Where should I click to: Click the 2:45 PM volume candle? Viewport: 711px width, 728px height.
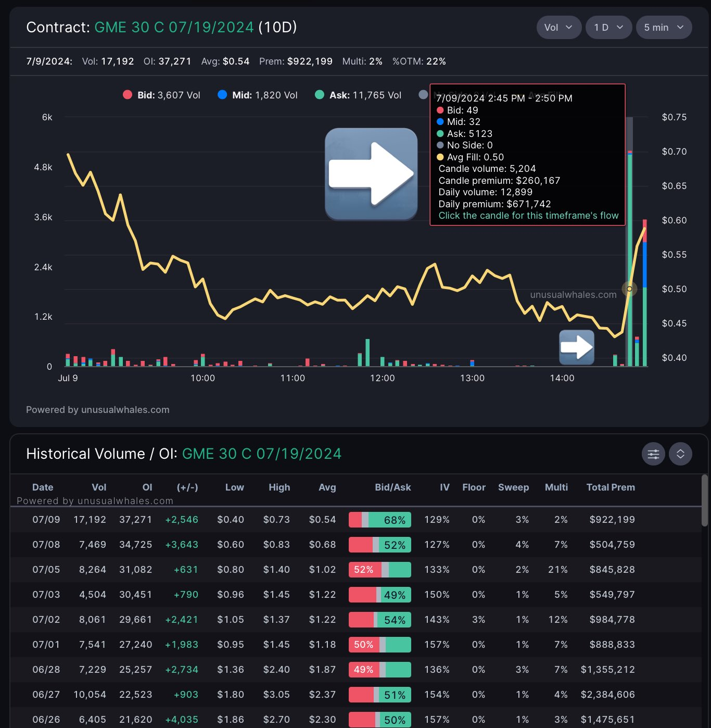click(x=630, y=259)
